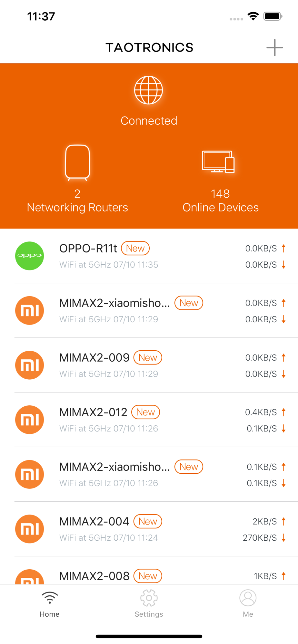Select the MIMAX2-009 device name
The height and width of the screenshot is (644, 298).
pos(94,357)
